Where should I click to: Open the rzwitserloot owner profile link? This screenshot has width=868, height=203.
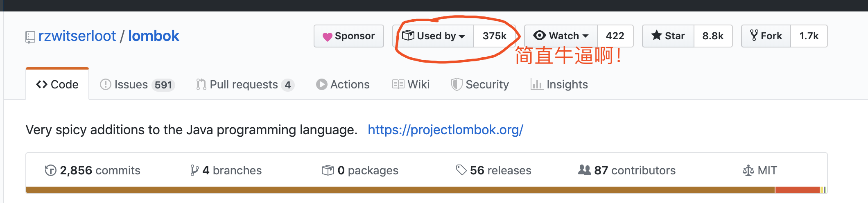(77, 36)
